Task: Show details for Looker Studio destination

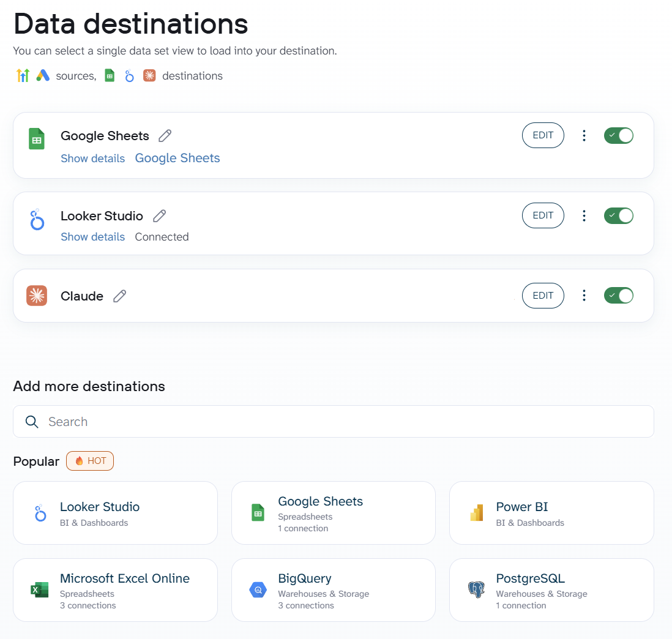Action: (x=92, y=237)
